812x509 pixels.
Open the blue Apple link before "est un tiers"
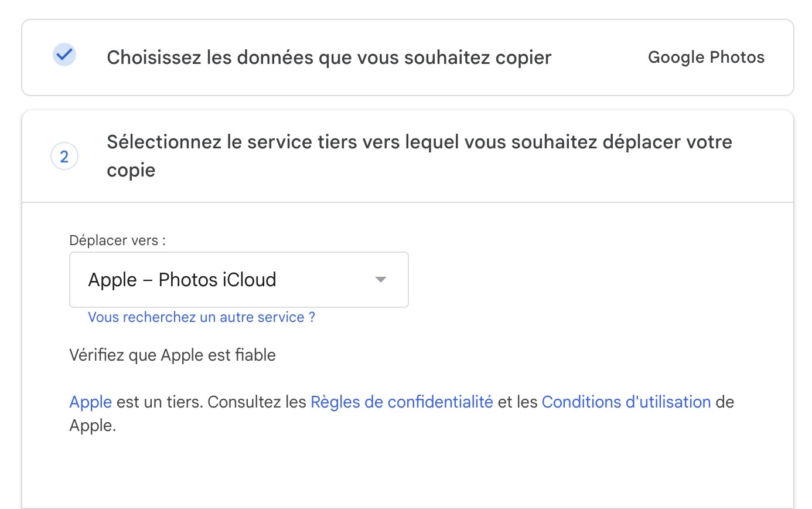(x=90, y=402)
